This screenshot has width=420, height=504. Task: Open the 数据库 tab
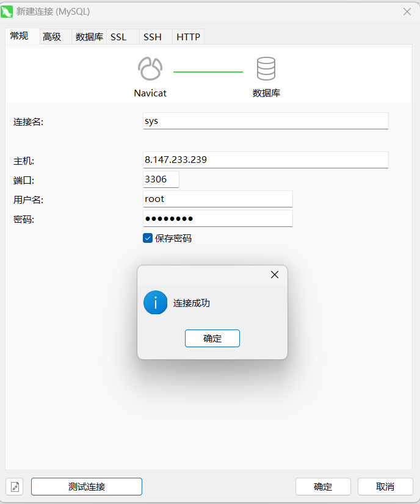pyautogui.click(x=89, y=37)
